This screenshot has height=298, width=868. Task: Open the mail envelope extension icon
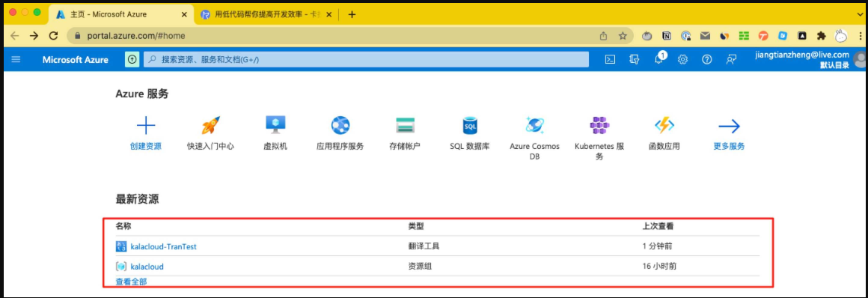click(705, 36)
